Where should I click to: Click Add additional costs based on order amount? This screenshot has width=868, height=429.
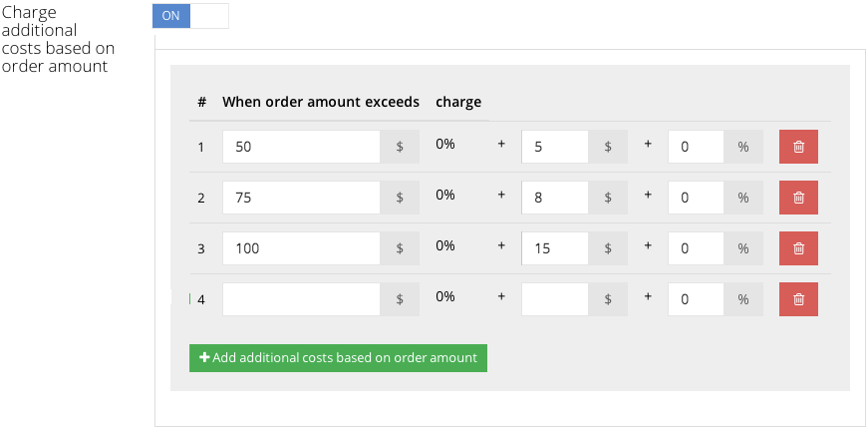click(x=338, y=358)
